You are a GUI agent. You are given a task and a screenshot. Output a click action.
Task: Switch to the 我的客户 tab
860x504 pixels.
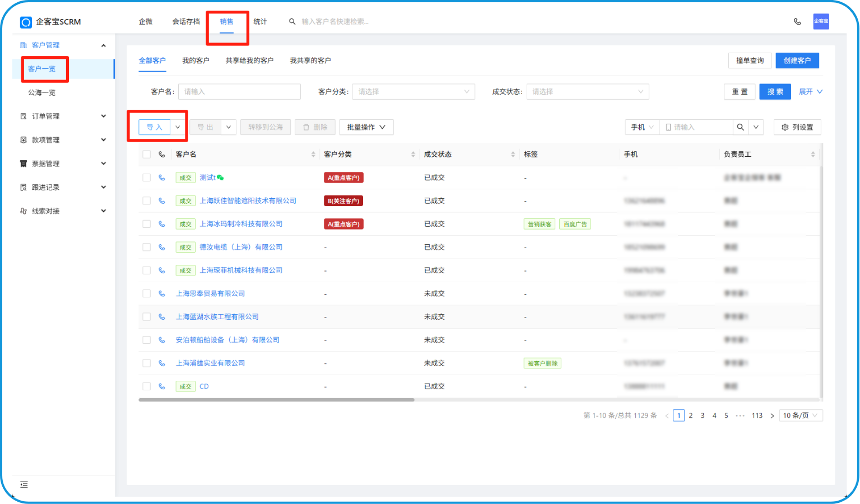pyautogui.click(x=196, y=60)
